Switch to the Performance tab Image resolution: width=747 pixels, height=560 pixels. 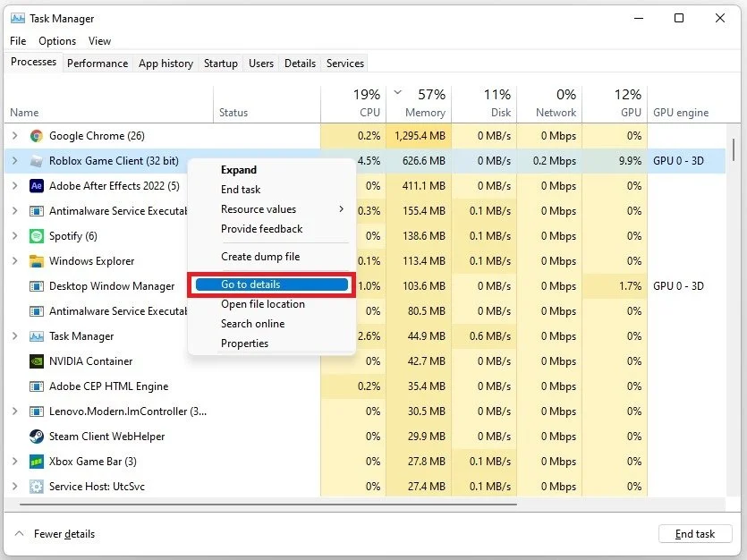tap(98, 64)
